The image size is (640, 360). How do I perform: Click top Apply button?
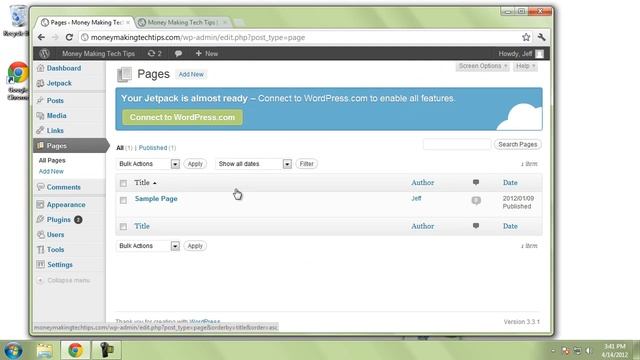point(195,164)
